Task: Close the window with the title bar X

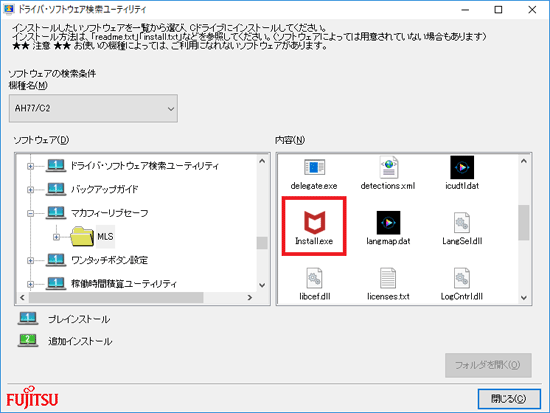Action: 532,10
